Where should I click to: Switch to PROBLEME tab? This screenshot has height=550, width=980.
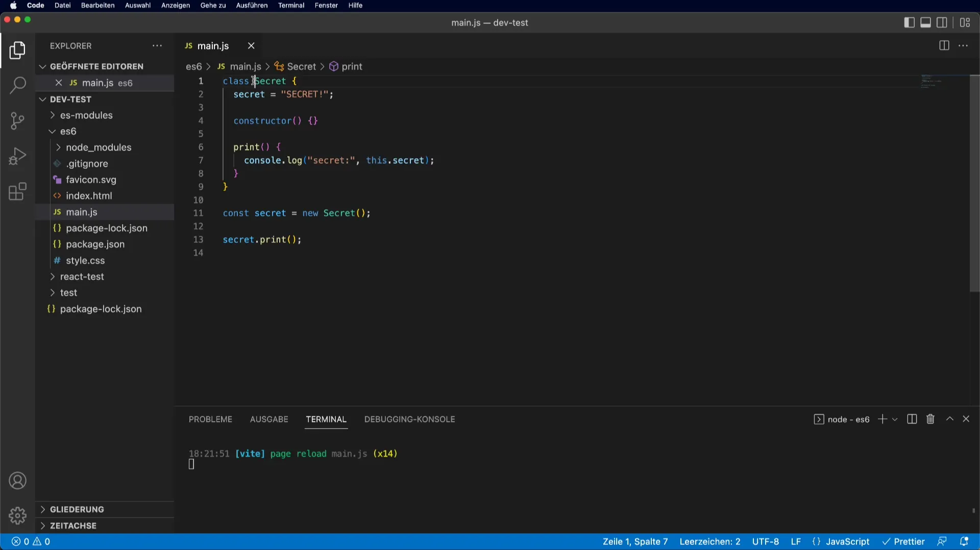(210, 419)
